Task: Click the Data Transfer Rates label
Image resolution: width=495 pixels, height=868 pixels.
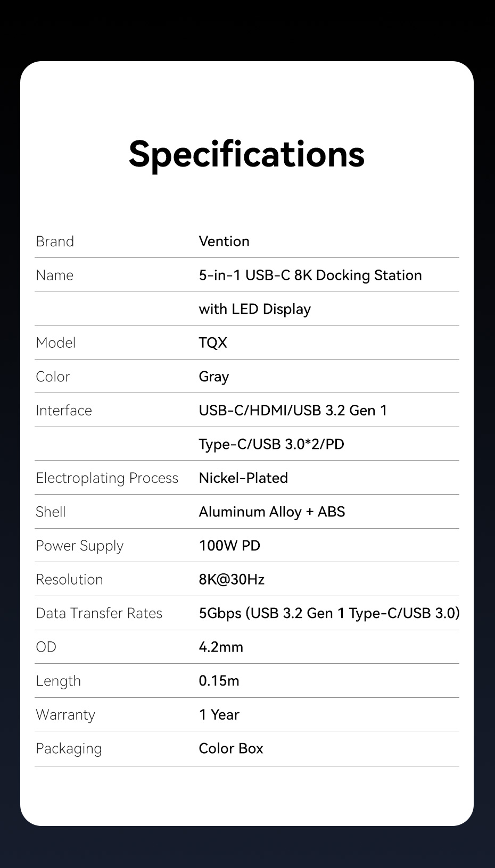Action: pyautogui.click(x=99, y=613)
